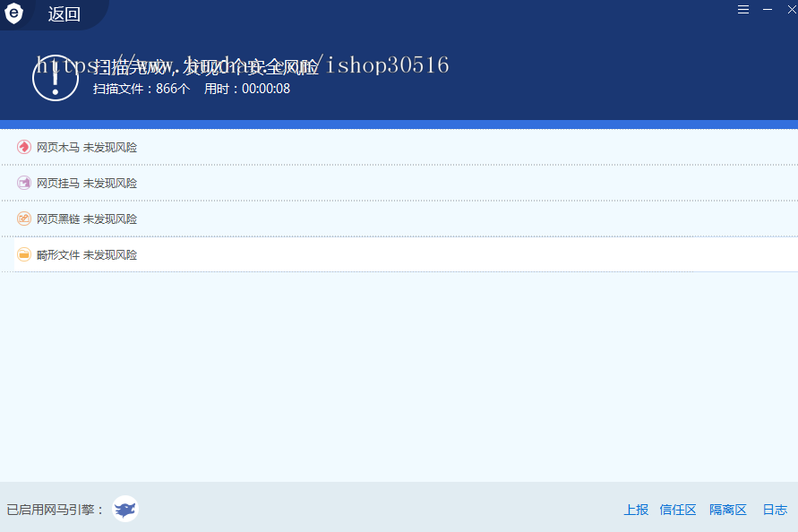
Task: Click the 已启用网马引擎 label
Action: coord(56,510)
